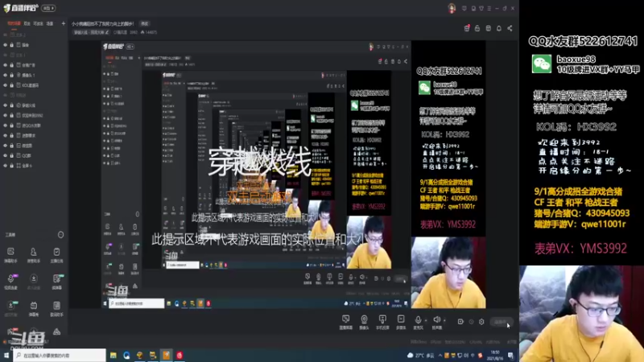Collapse the toolbox panel with the circle button
Viewport: 644px width, 362px height.
coord(61,235)
